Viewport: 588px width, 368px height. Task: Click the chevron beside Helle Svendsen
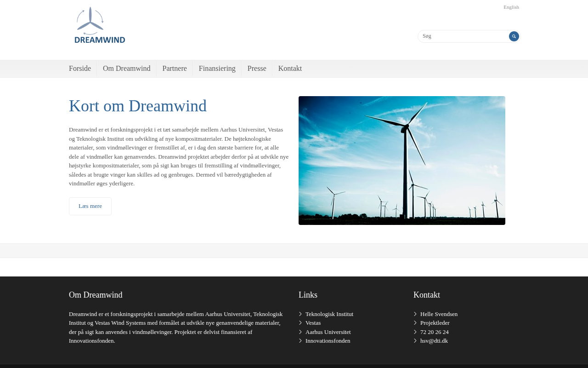415,314
